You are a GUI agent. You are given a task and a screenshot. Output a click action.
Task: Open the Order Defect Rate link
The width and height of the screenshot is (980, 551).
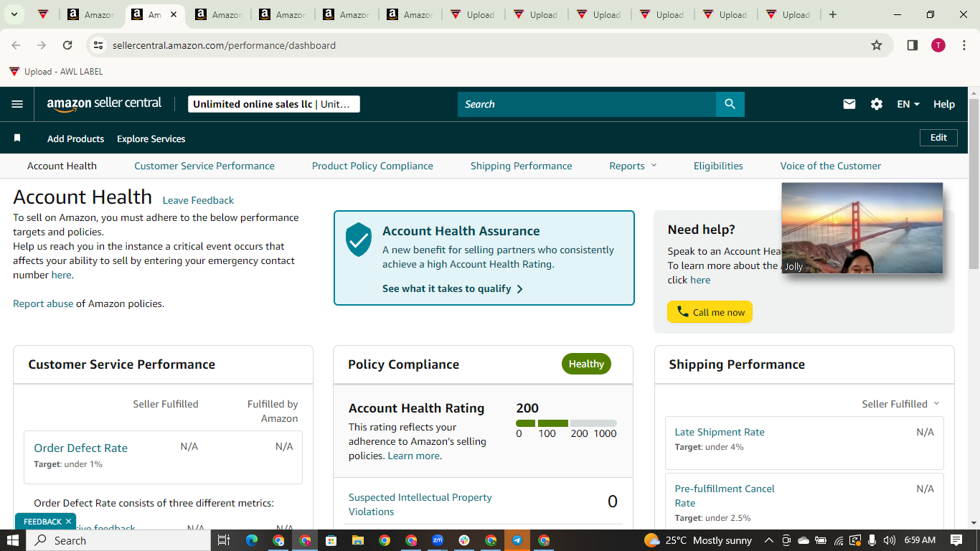(80, 448)
